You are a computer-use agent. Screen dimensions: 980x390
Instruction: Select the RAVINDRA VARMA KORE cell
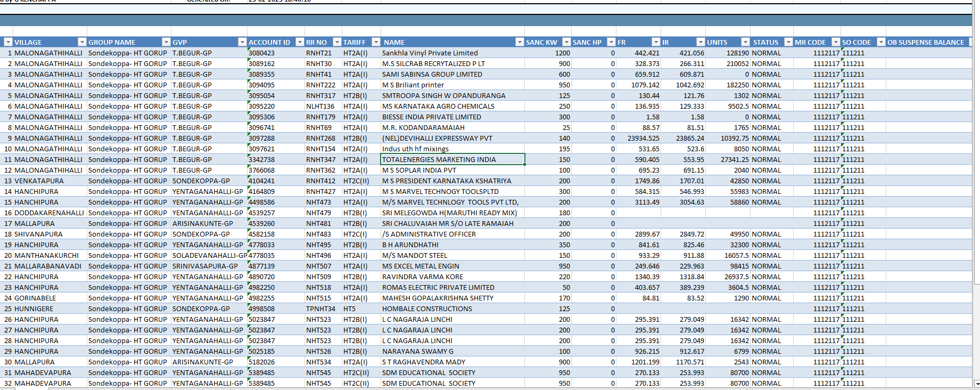tap(452, 277)
